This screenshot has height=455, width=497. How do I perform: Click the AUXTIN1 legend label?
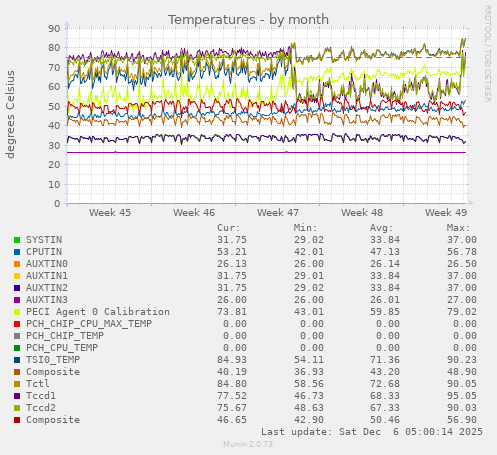point(47,276)
